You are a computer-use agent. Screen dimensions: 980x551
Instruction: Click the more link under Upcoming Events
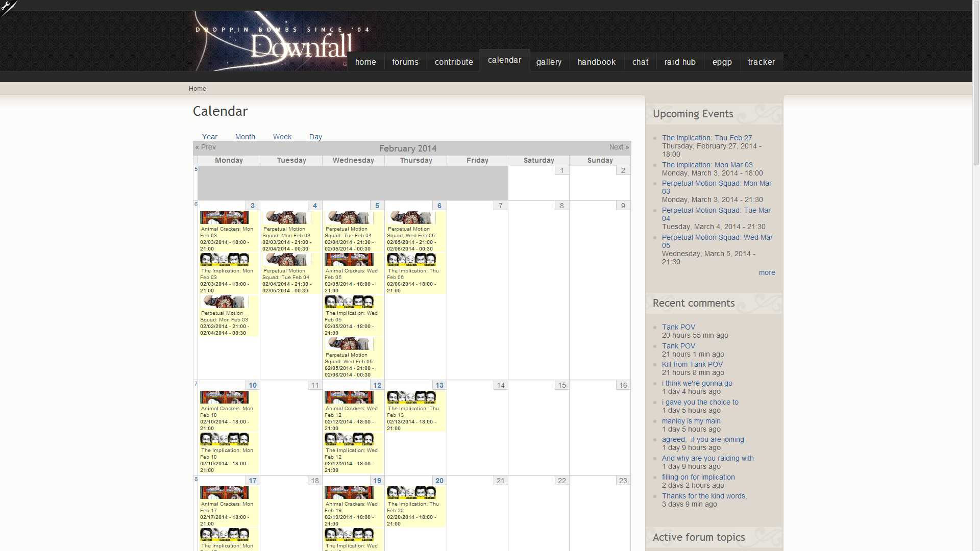(766, 272)
